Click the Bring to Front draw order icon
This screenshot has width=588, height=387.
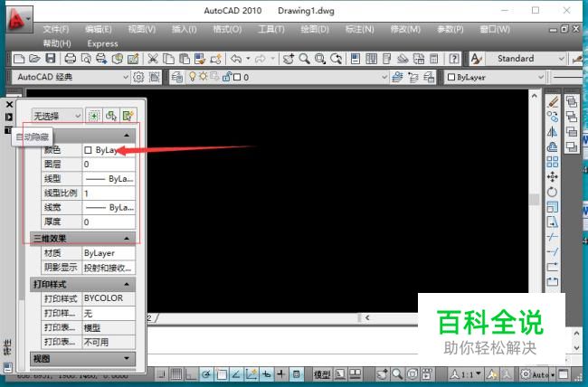572,101
